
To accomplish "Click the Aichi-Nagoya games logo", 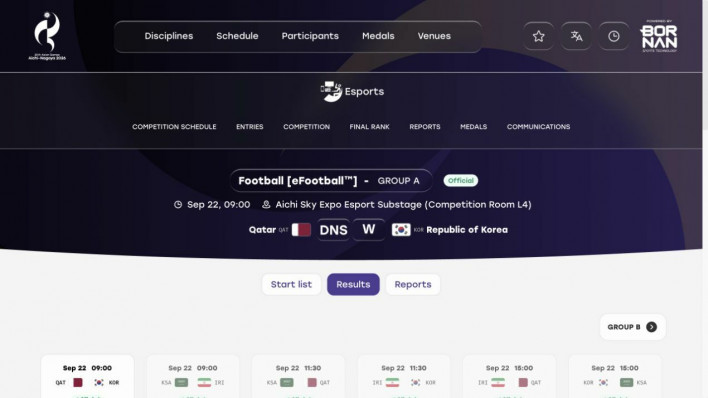I will [x=47, y=36].
